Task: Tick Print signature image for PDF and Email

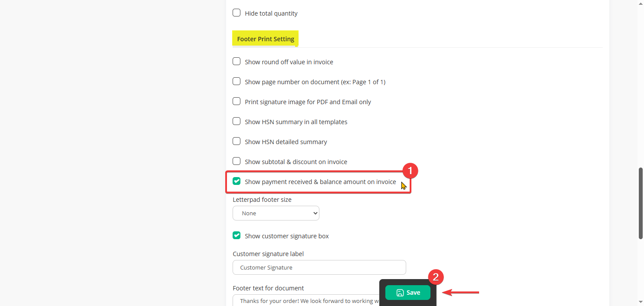Action: tap(237, 102)
